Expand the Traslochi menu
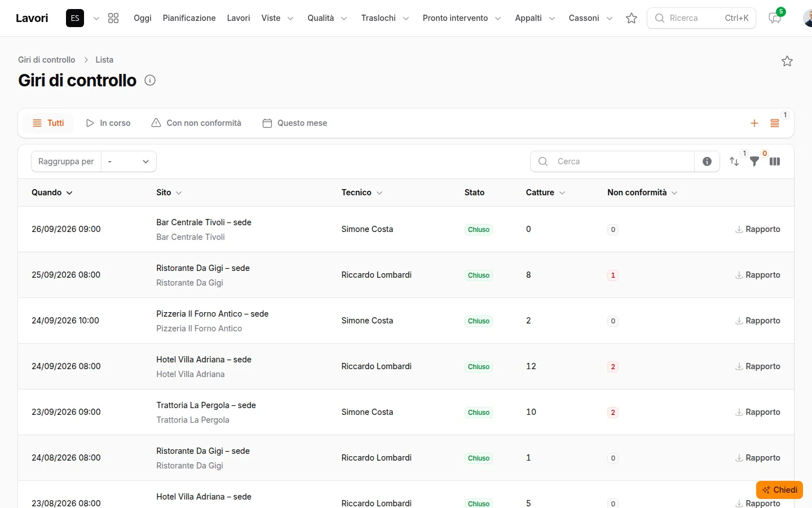 pos(385,18)
